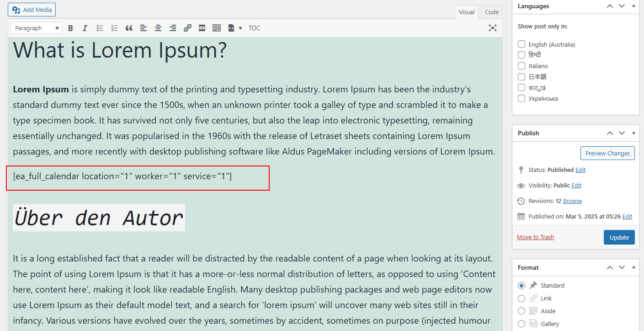Check the Italiano language checkbox
The height and width of the screenshot is (331, 644).
pyautogui.click(x=522, y=66)
